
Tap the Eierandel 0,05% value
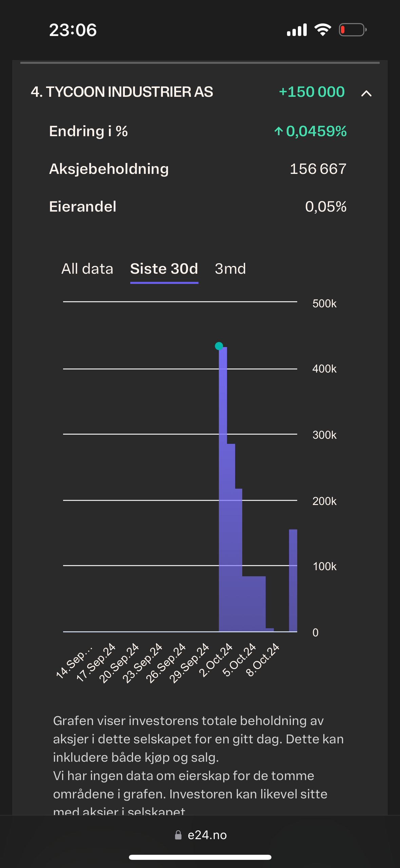coord(326,206)
